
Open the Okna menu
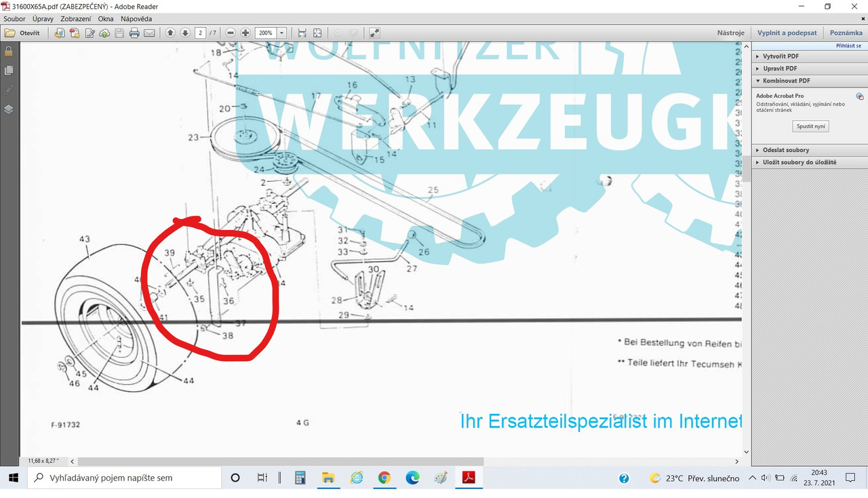pyautogui.click(x=105, y=19)
